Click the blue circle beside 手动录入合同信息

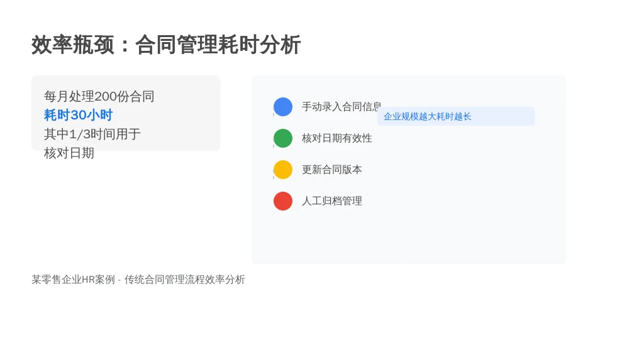tap(283, 107)
